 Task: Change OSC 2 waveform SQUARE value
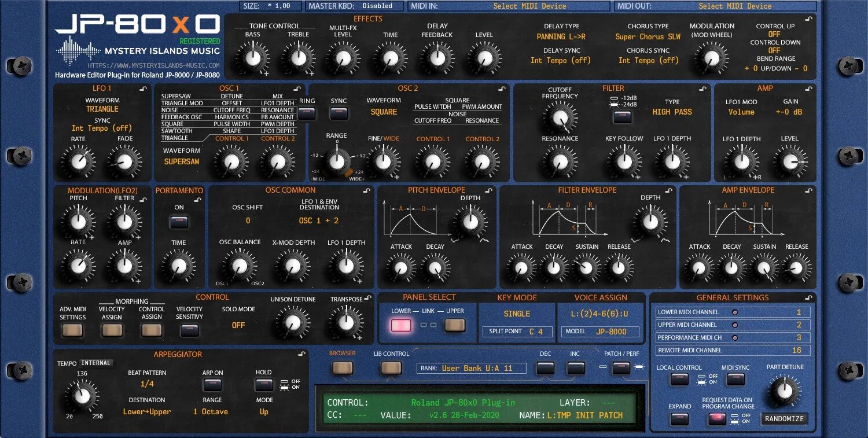tap(384, 112)
